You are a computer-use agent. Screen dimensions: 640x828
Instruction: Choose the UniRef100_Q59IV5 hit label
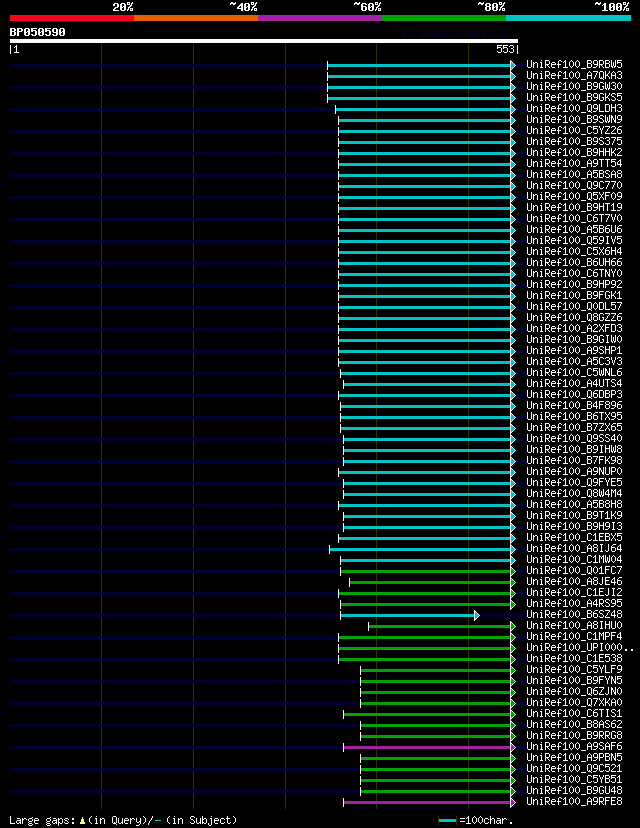[574, 240]
